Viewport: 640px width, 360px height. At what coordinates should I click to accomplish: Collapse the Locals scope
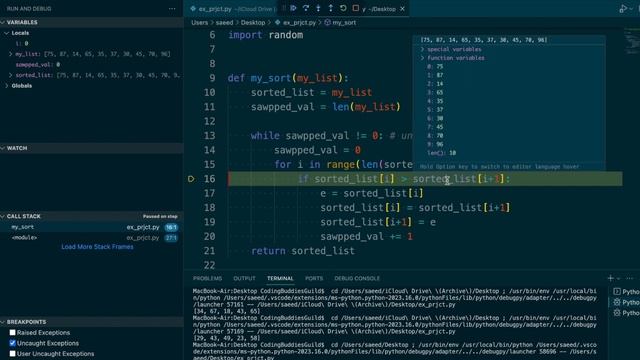click(x=7, y=33)
